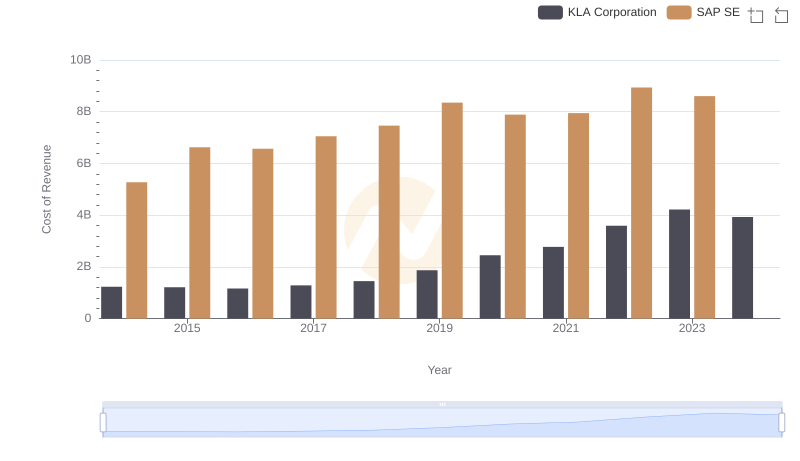Click KLA Corporation bar for 2019

coord(427,294)
